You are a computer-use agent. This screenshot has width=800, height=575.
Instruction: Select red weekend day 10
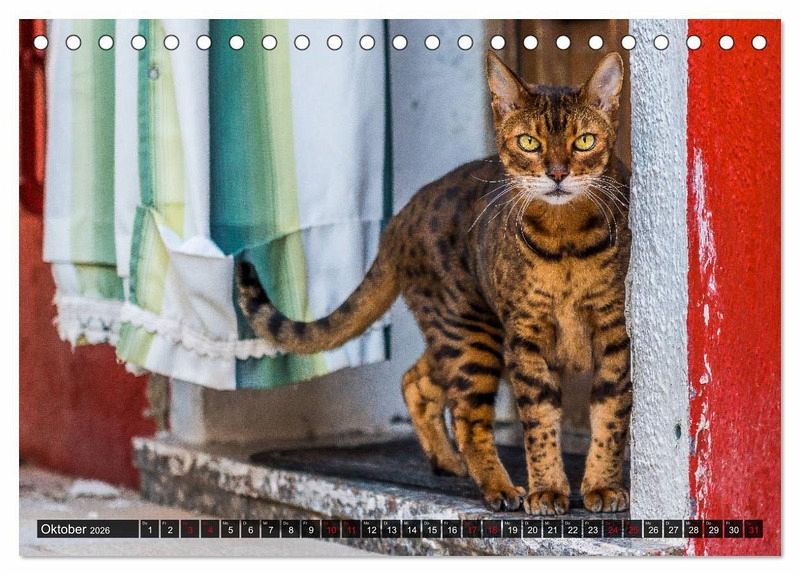331,529
